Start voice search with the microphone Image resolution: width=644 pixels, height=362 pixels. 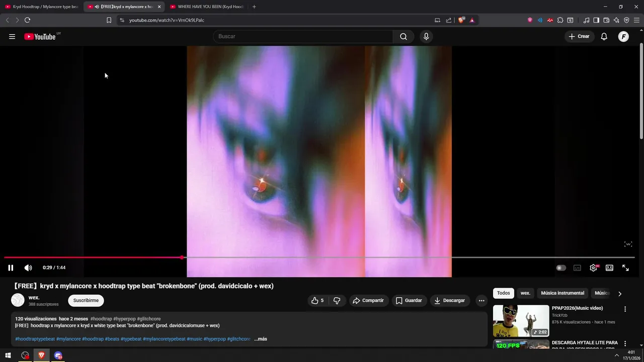tap(426, 36)
